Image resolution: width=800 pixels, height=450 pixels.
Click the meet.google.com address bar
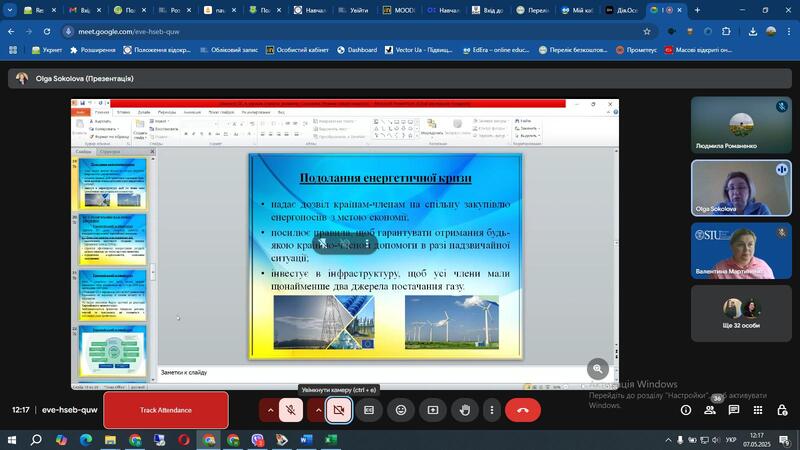click(x=357, y=32)
